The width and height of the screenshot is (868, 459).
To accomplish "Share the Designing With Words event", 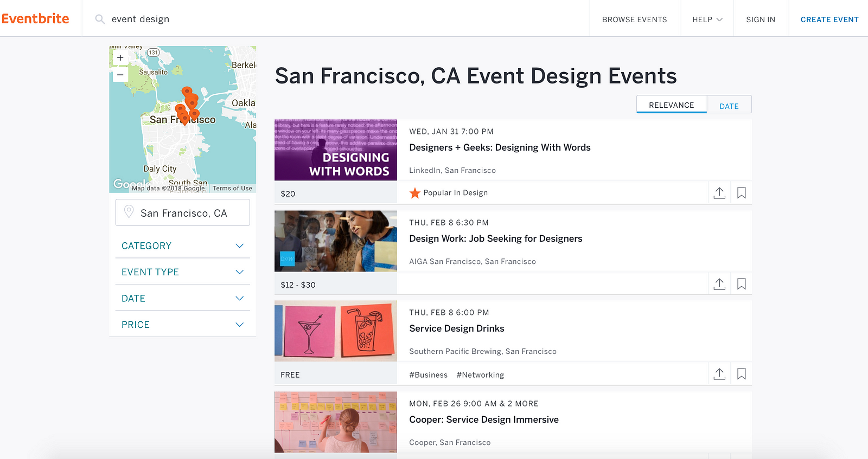I will pos(719,193).
